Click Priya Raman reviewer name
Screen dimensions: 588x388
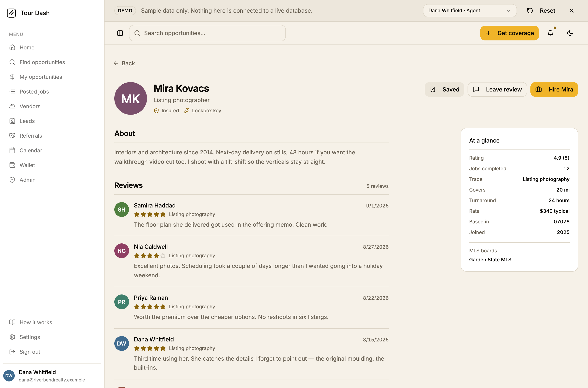[x=151, y=298]
